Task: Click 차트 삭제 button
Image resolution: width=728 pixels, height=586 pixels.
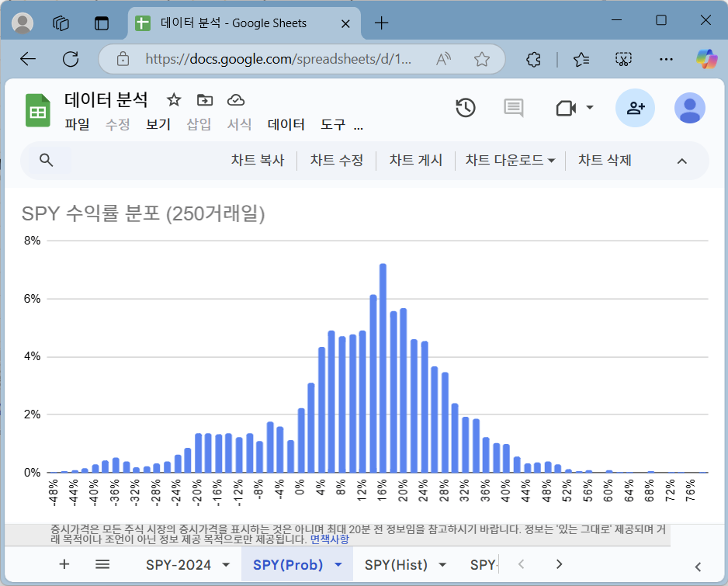Action: (x=605, y=160)
